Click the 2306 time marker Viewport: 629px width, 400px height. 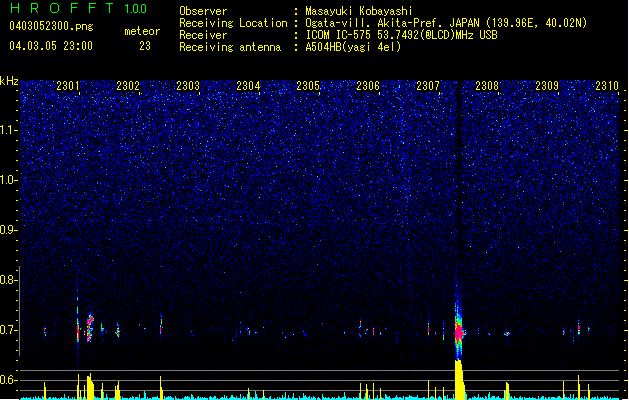pyautogui.click(x=368, y=86)
